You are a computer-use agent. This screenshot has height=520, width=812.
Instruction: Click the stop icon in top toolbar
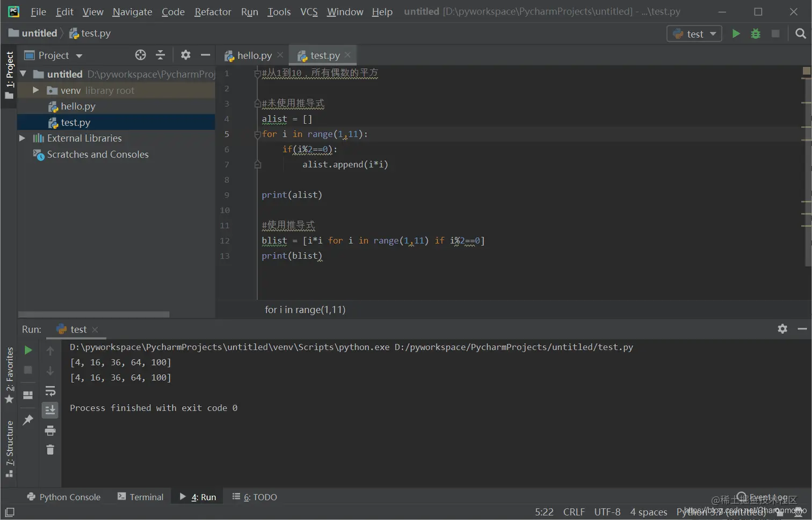pos(775,33)
